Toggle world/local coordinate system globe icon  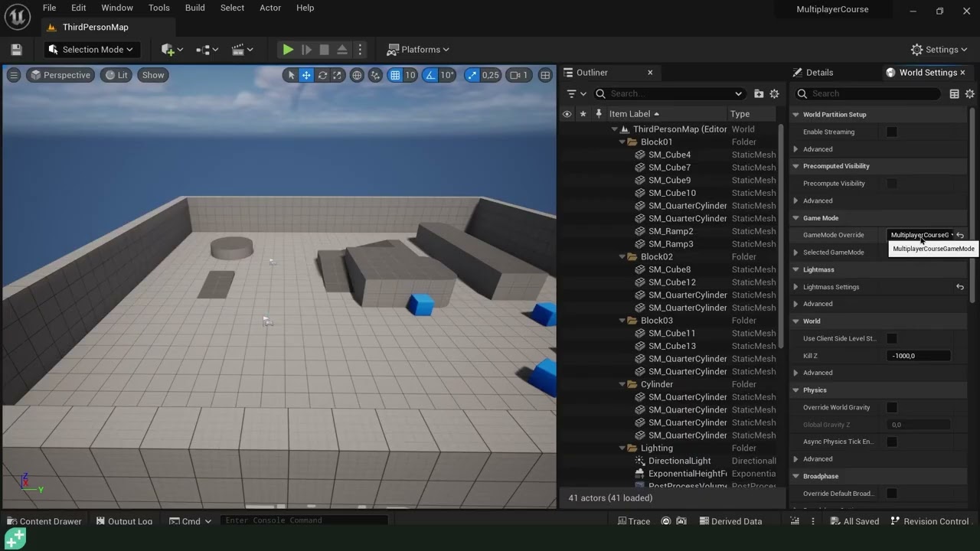point(357,75)
